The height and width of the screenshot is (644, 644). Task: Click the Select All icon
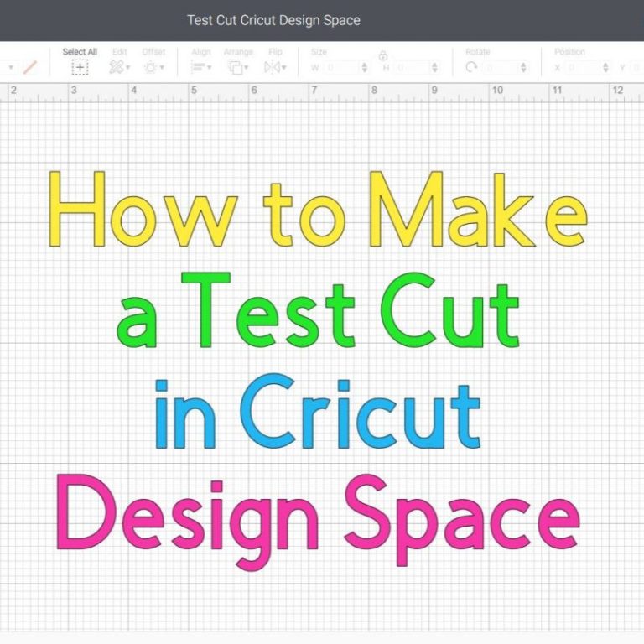coord(80,67)
